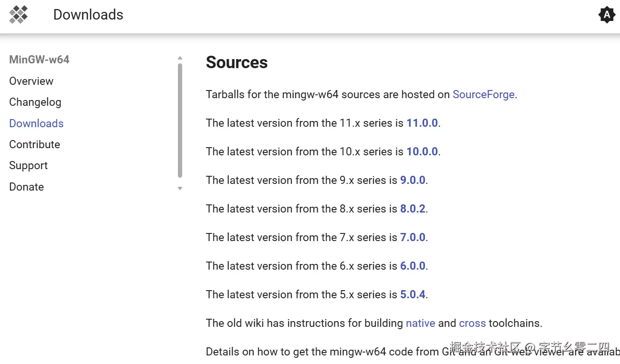Viewport: 620px width, 364px height.
Task: Click the sidebar scroll down arrow
Action: 180,188
